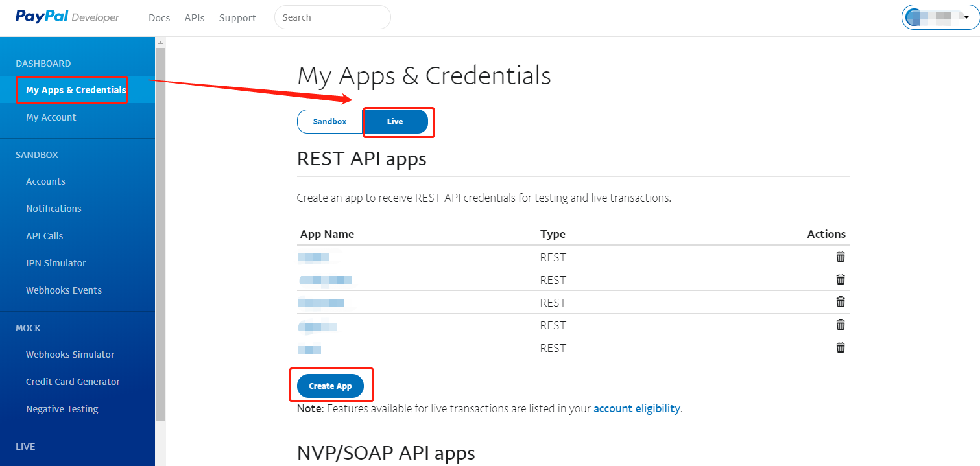Image resolution: width=980 pixels, height=466 pixels.
Task: Open the fifth app name in list
Action: point(310,349)
